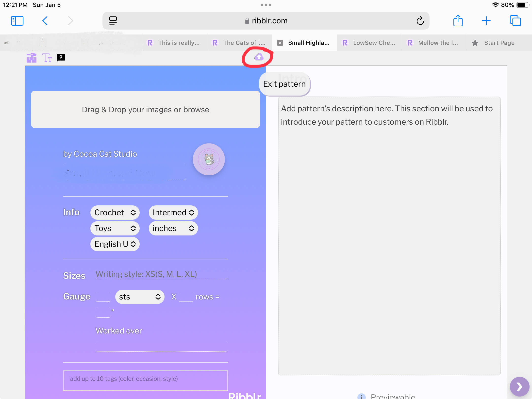The height and width of the screenshot is (399, 532).
Task: Go back with the browser arrow
Action: click(45, 21)
